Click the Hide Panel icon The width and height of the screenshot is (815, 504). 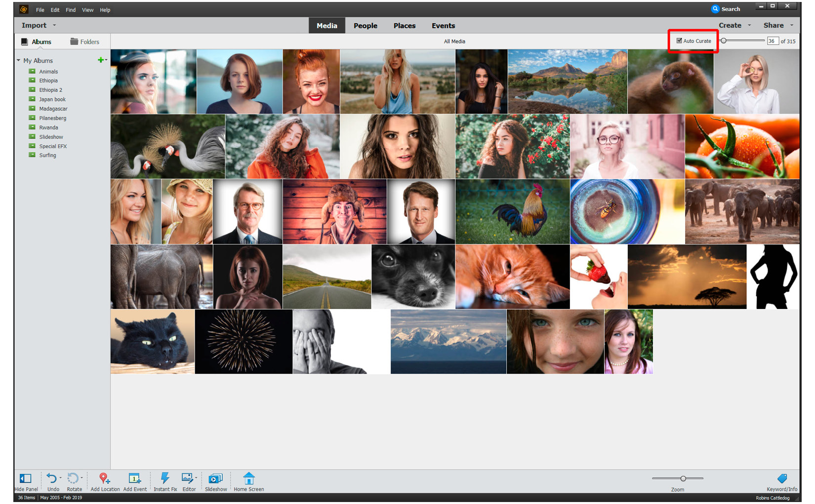click(25, 478)
